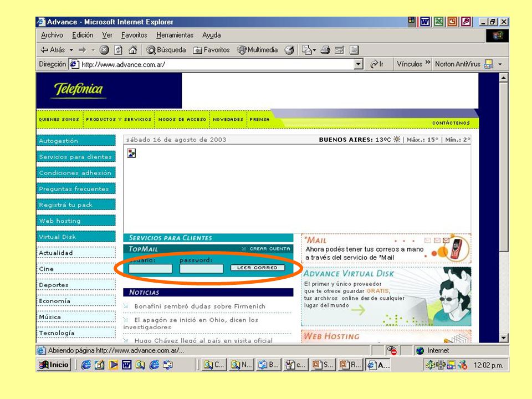Image resolution: width=532 pixels, height=399 pixels.
Task: Open the Prensa nav tab
Action: click(x=259, y=120)
